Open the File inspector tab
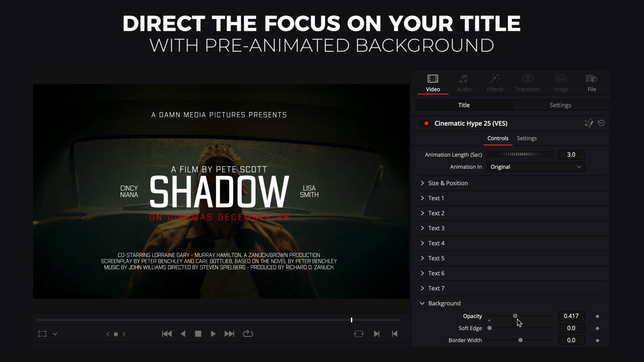This screenshot has width=644, height=362. pos(592,83)
